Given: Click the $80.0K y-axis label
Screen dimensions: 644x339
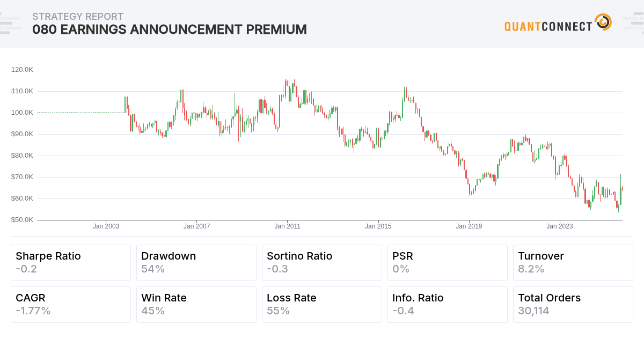Looking at the screenshot, I should click(x=22, y=156).
